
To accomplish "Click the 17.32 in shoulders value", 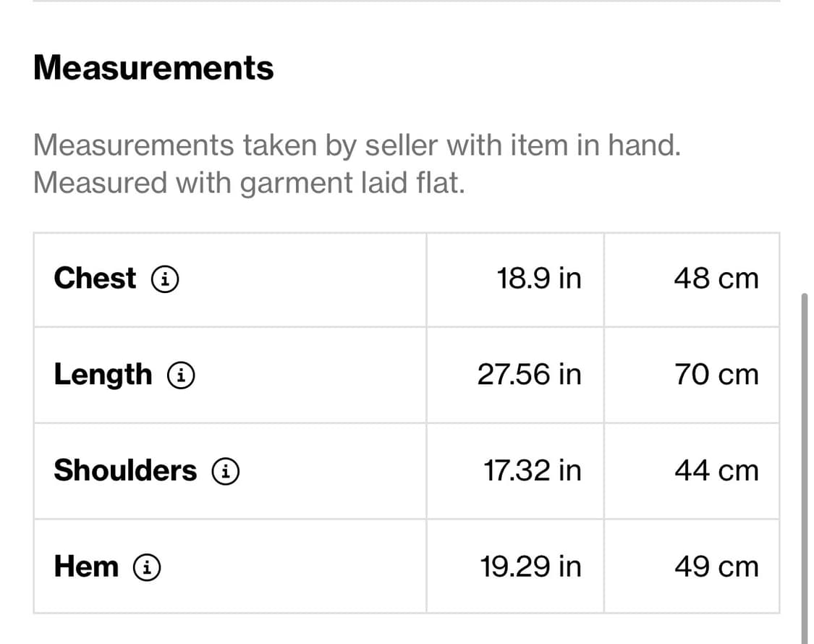I will [532, 470].
